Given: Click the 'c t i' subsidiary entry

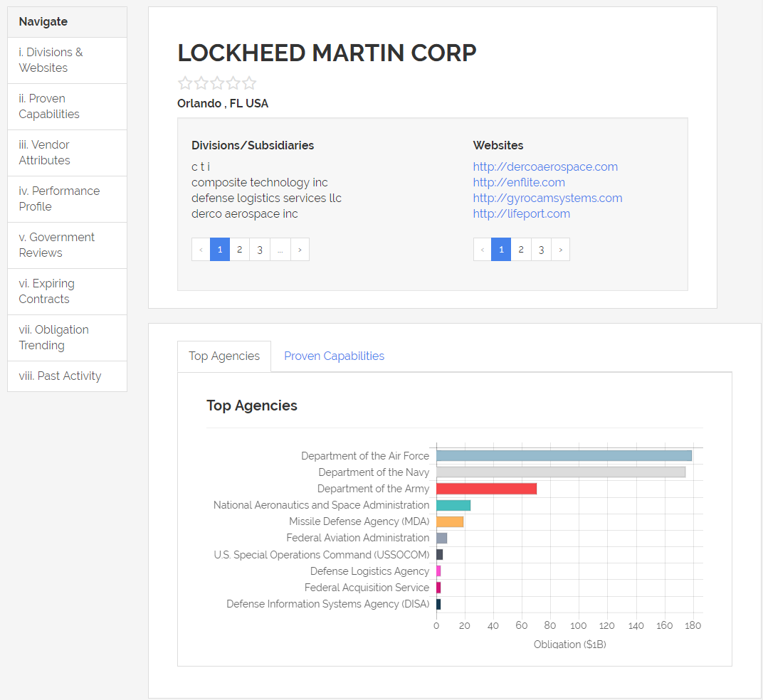Looking at the screenshot, I should [201, 167].
